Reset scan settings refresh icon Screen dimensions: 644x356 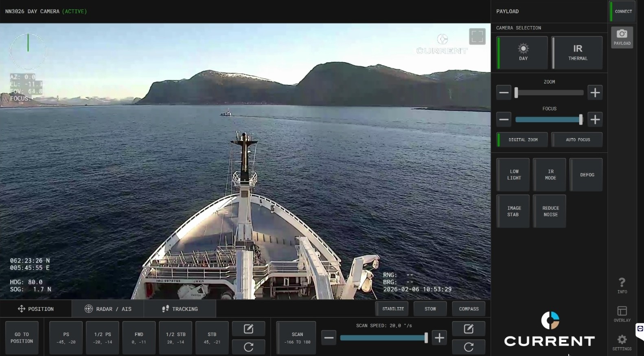[x=469, y=347]
